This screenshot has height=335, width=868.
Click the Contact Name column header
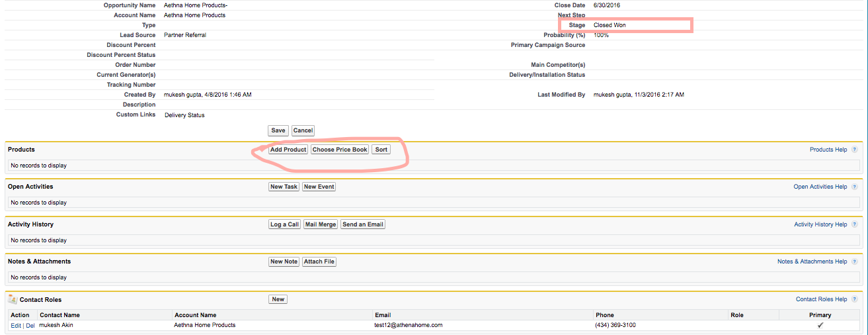(59, 315)
